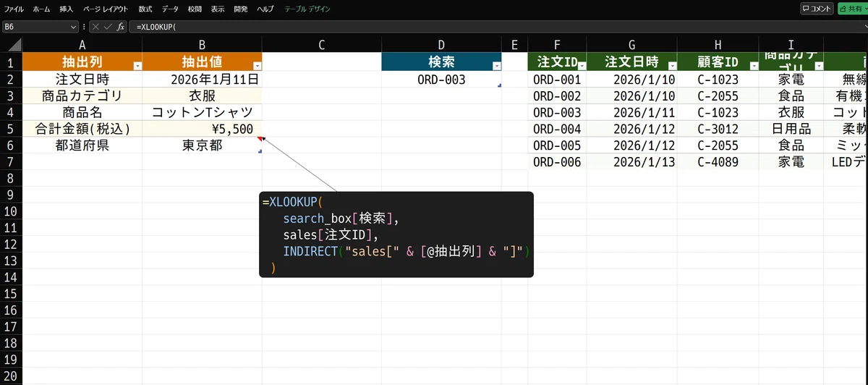Switch to the 表示 tab

pyautogui.click(x=218, y=9)
